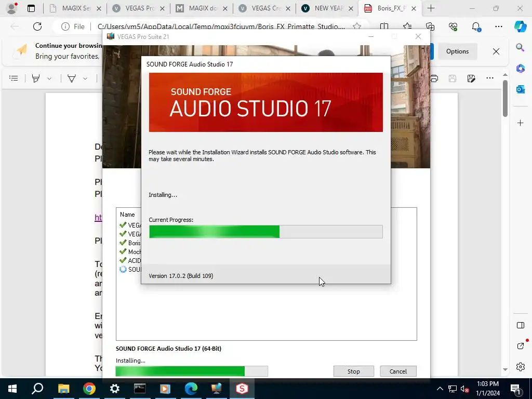
Task: Add a sidebar app with plus icon
Action: pos(520,123)
